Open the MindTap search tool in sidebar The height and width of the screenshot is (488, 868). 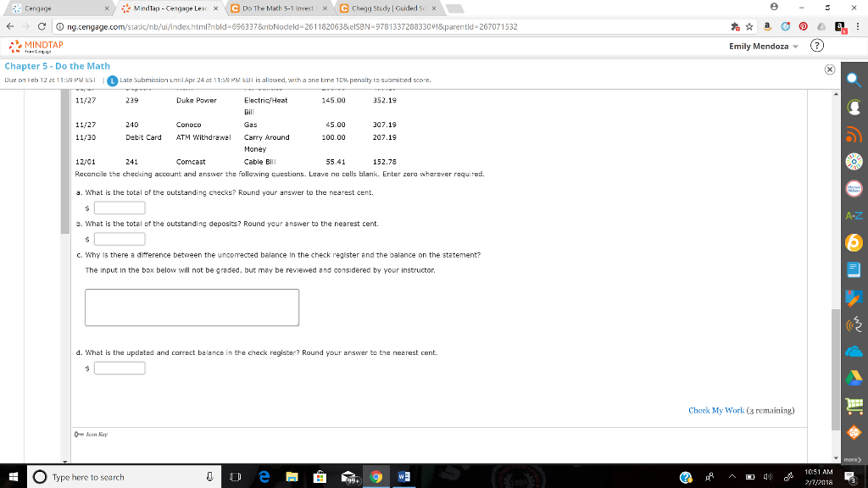854,80
